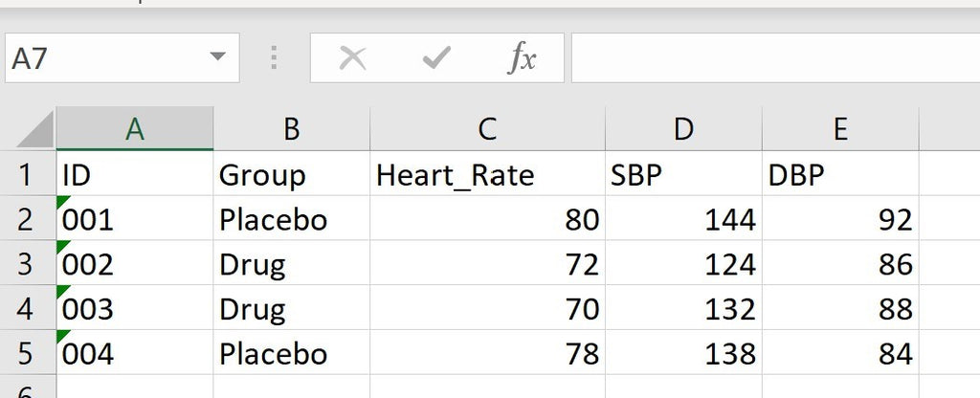Screen dimensions: 980x398
Task: Select column D header
Action: pyautogui.click(x=683, y=129)
